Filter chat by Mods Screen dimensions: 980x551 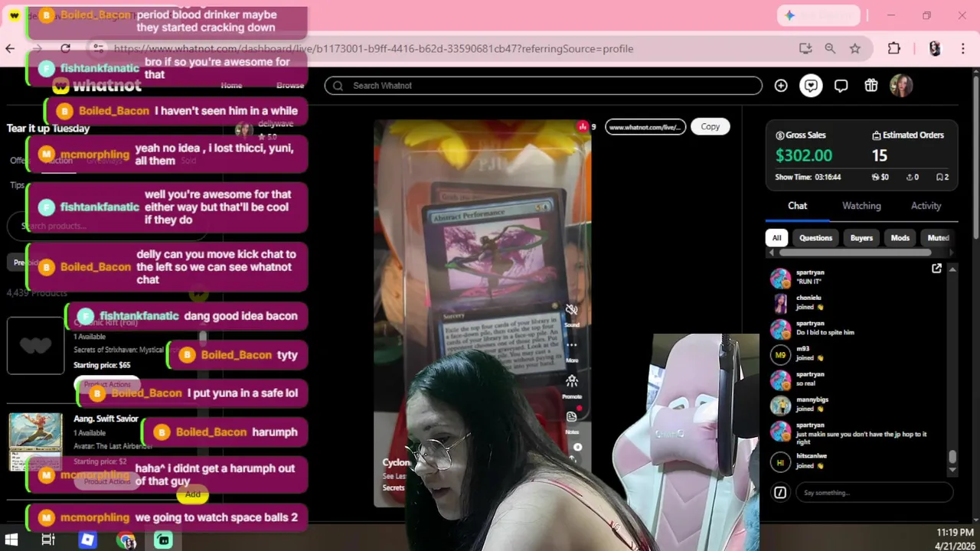coord(900,238)
